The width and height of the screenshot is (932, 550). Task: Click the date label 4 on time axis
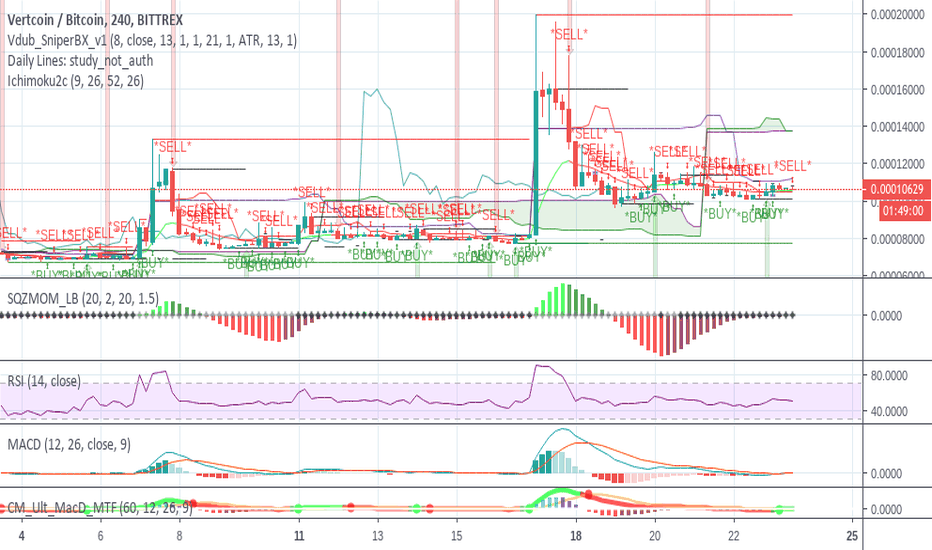pyautogui.click(x=21, y=536)
